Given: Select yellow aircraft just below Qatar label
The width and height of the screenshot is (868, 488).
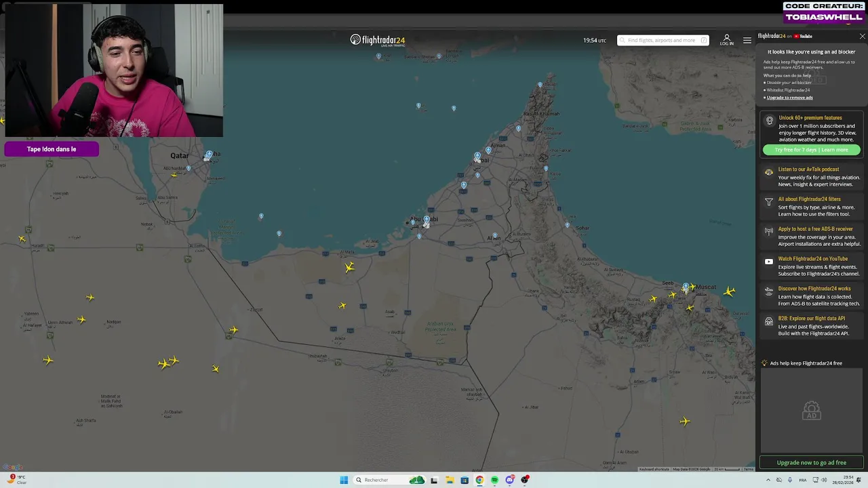Looking at the screenshot, I should 174,175.
